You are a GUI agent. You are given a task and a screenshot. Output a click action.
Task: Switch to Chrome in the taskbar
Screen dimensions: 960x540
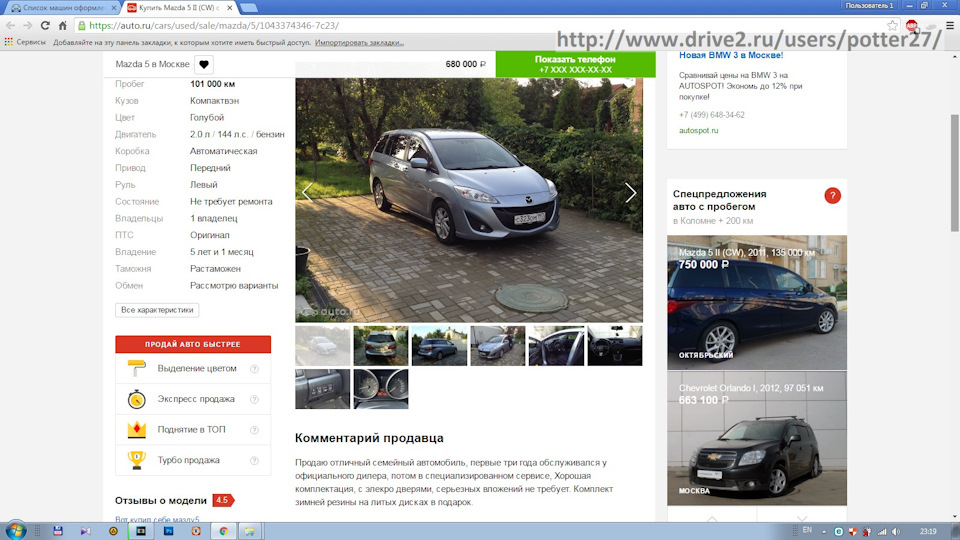(x=223, y=531)
